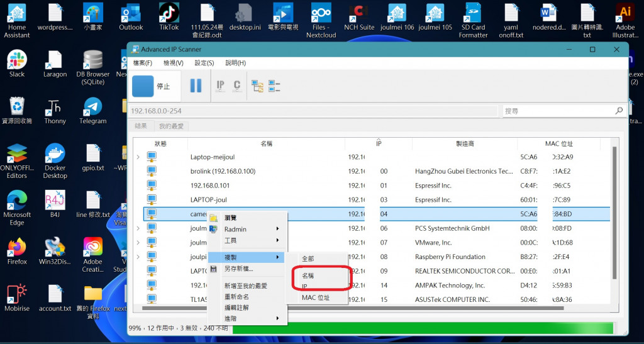Switch to the 我的最愛 tab
Screen dimensions: 644x344
[x=171, y=126]
